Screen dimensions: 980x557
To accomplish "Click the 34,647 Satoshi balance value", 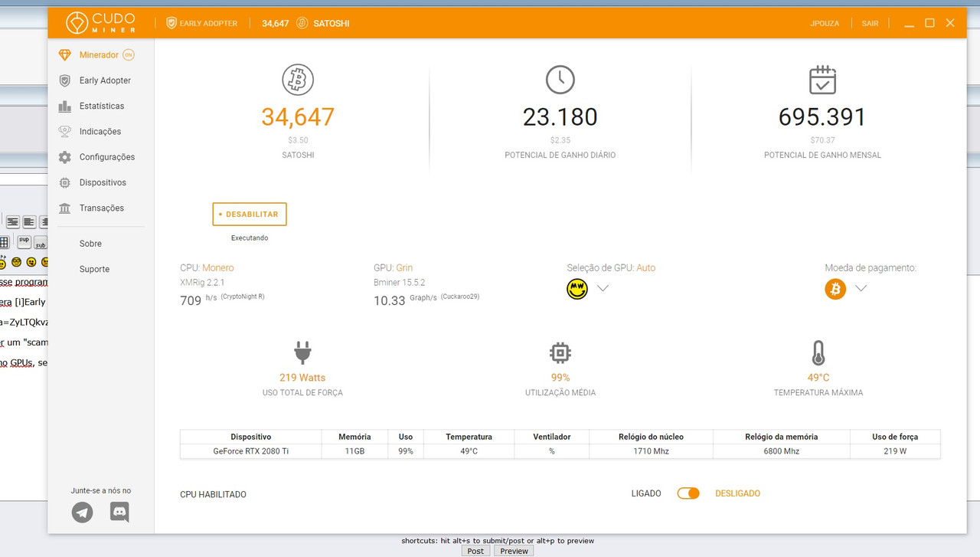I will pyautogui.click(x=298, y=117).
